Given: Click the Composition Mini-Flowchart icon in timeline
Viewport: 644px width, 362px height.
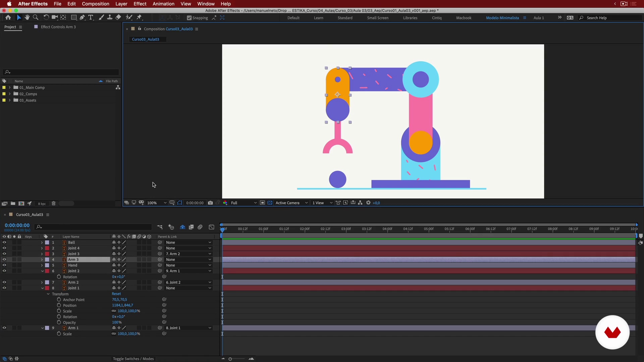Looking at the screenshot, I should click(x=160, y=227).
